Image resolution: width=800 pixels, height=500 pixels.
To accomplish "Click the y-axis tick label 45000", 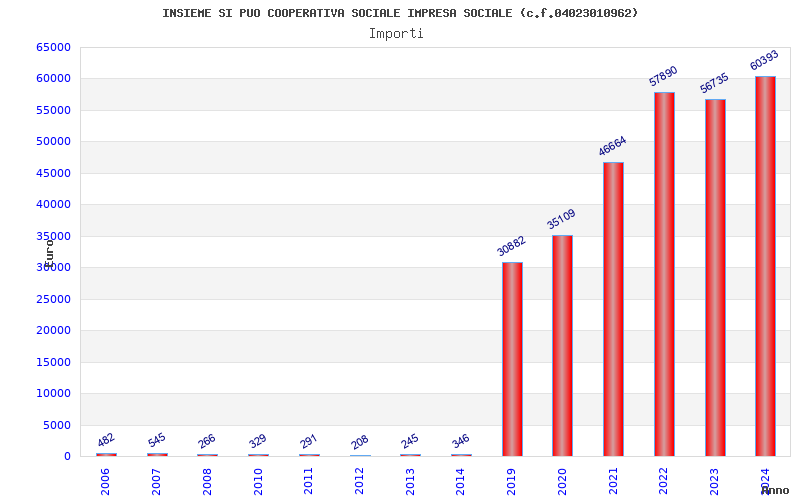I will (54, 173).
